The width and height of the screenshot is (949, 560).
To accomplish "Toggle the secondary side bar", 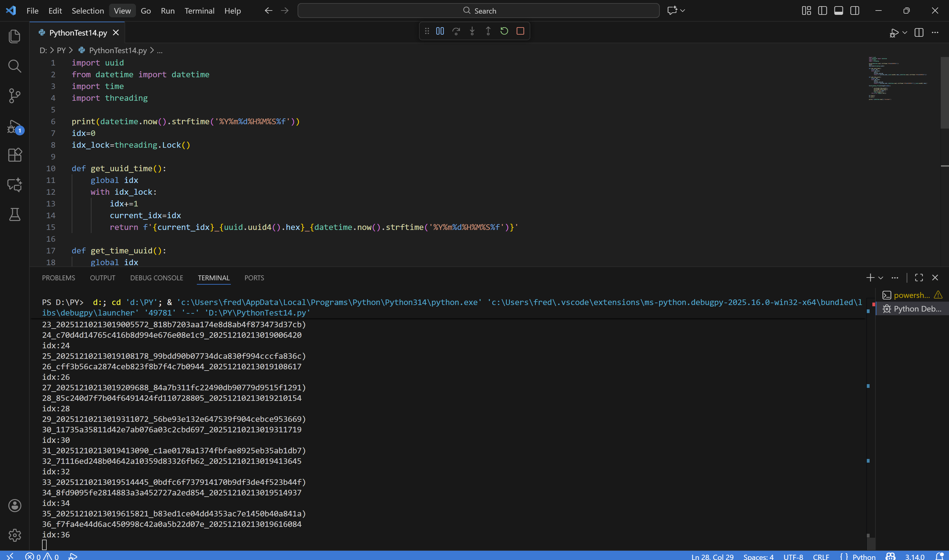I will 855,11.
